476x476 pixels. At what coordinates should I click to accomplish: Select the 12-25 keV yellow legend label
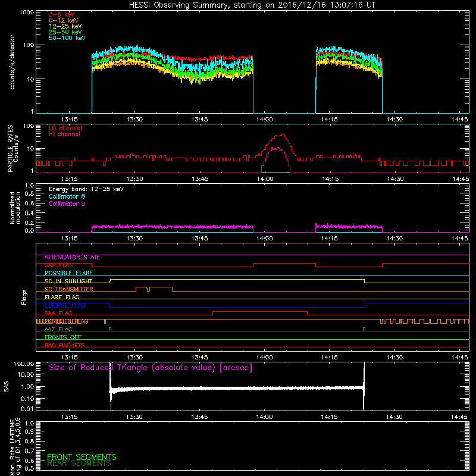(65, 26)
